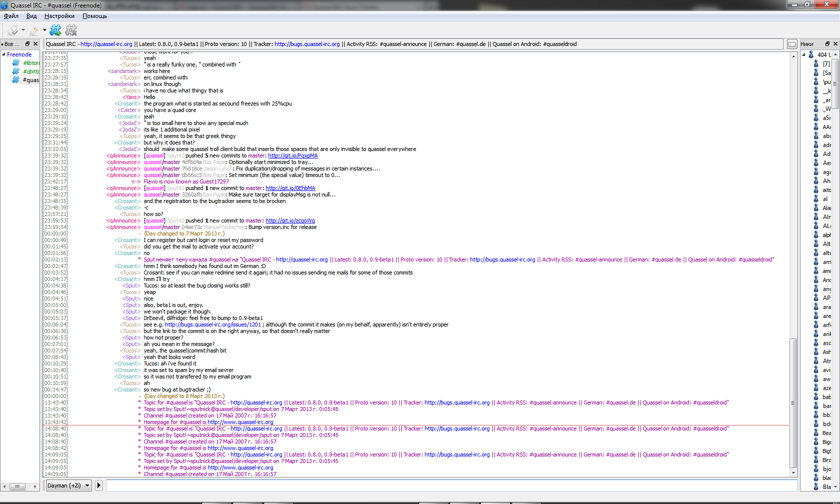The image size is (840, 504).
Task: Open the Вид menu
Action: pyautogui.click(x=31, y=16)
